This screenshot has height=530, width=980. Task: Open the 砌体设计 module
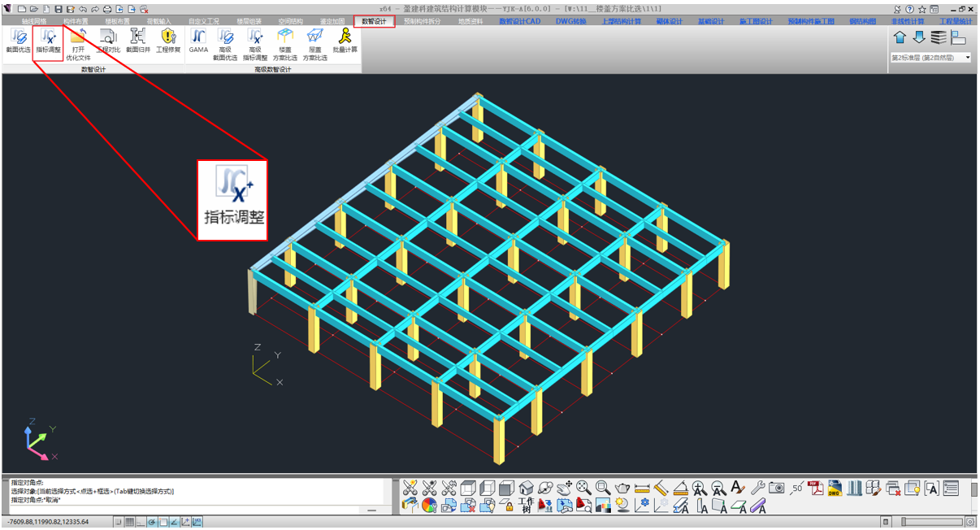pyautogui.click(x=670, y=21)
